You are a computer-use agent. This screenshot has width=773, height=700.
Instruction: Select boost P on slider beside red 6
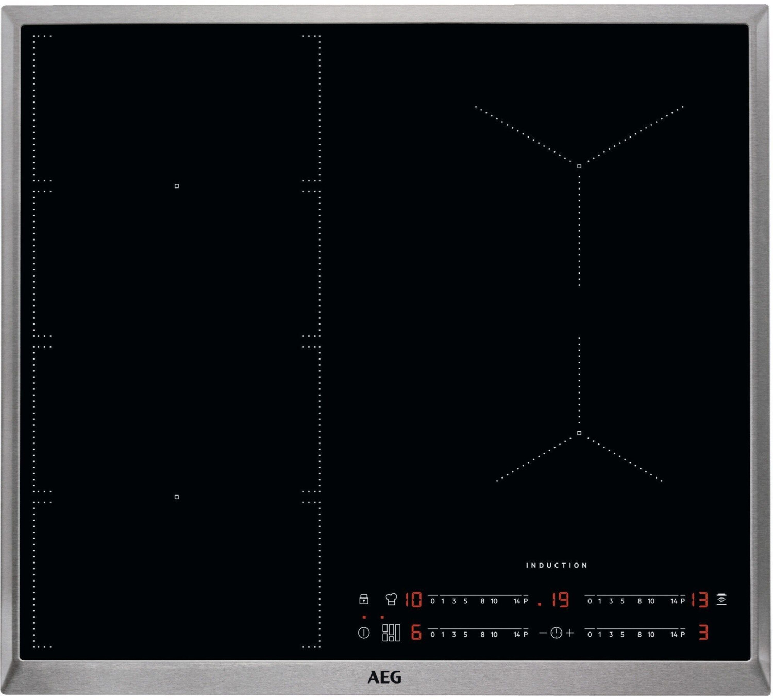526,634
